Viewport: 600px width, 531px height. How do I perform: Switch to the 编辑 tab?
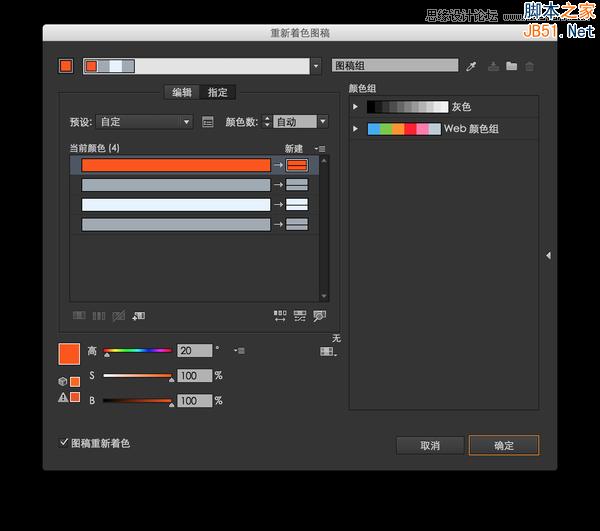[x=182, y=92]
